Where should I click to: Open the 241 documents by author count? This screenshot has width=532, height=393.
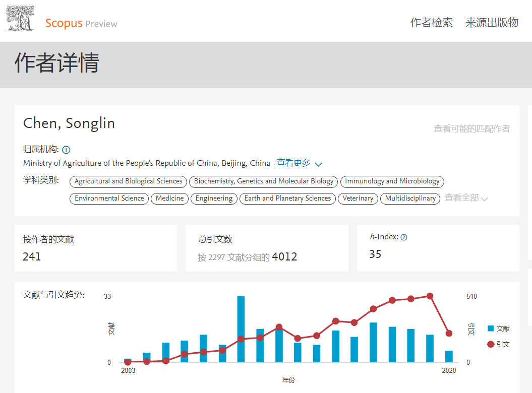pyautogui.click(x=32, y=256)
